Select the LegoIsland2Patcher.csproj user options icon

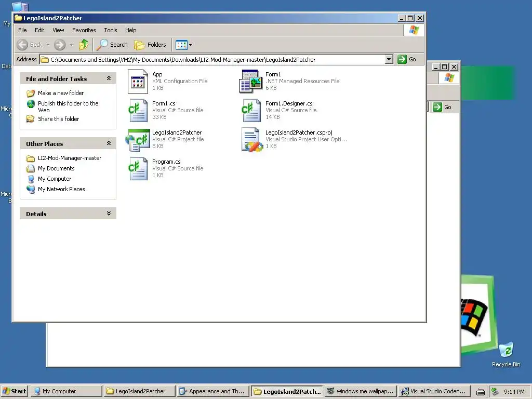[x=252, y=140]
